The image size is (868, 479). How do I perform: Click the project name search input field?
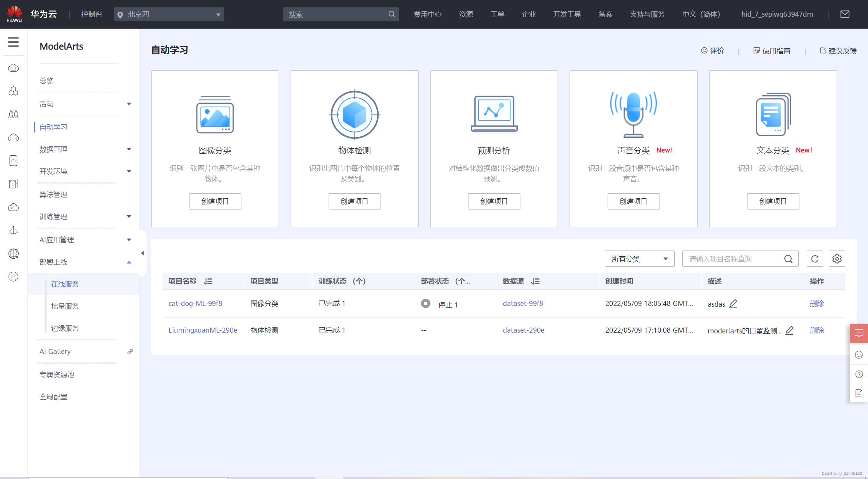(x=732, y=259)
